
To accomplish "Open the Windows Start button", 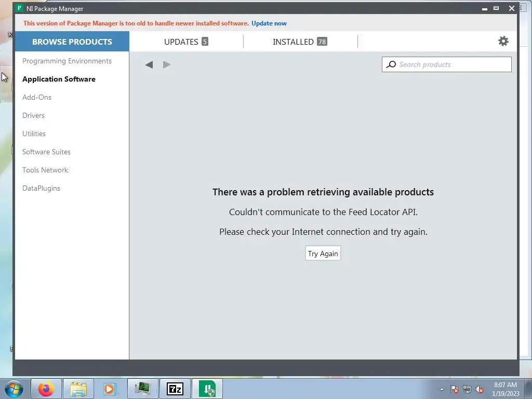I will pos(14,389).
